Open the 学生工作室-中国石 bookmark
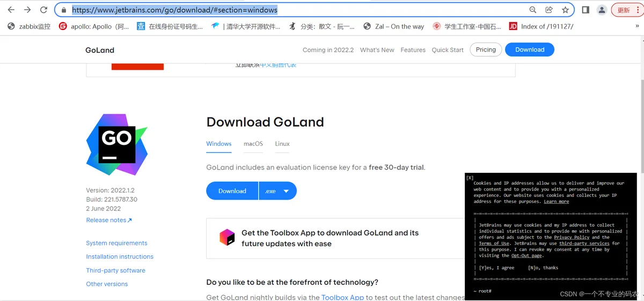This screenshot has height=301, width=644. pyautogui.click(x=467, y=26)
